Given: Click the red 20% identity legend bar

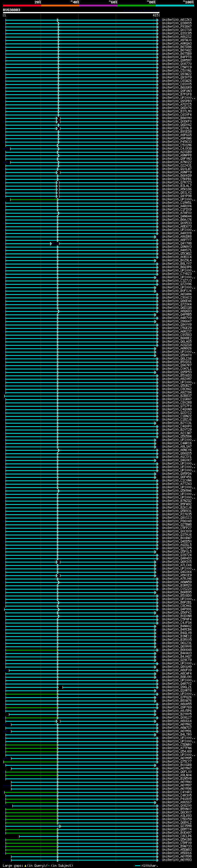Looking at the screenshot, I should 22,6.
